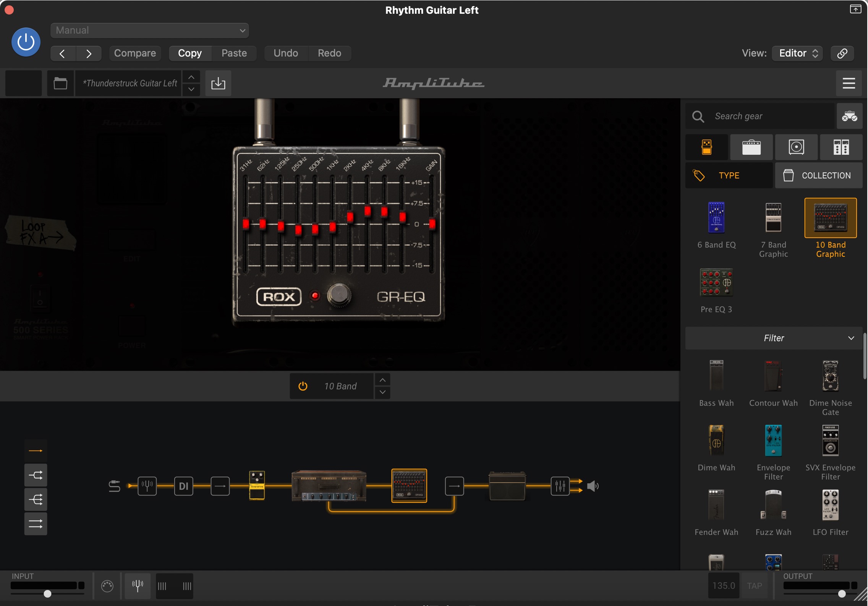This screenshot has width=868, height=606.
Task: Click the Paste button
Action: [234, 53]
